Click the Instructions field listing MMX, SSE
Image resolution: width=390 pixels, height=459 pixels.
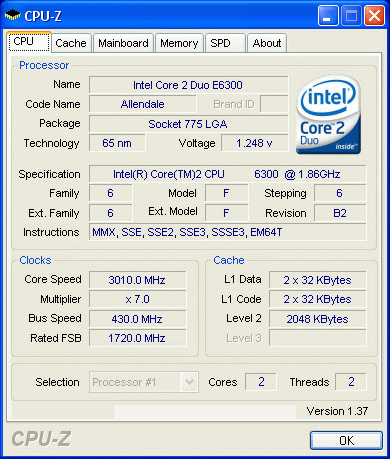[228, 232]
